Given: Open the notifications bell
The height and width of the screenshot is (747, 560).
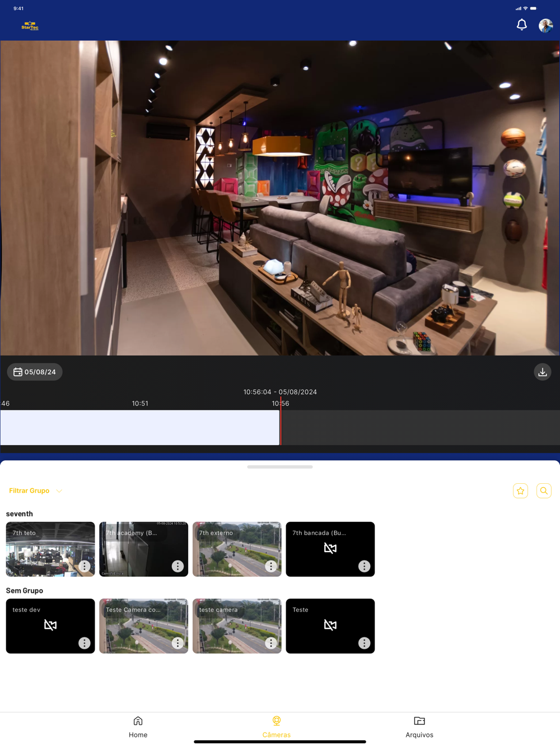Looking at the screenshot, I should [x=521, y=25].
